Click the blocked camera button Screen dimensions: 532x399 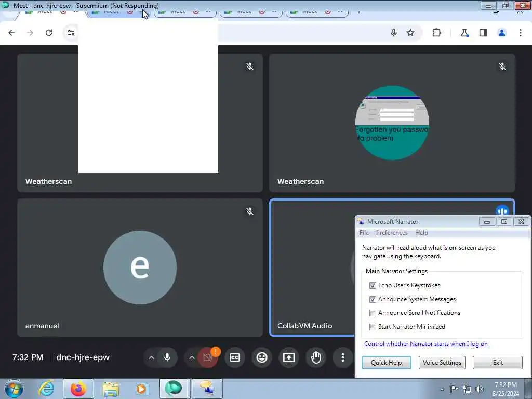(x=207, y=357)
